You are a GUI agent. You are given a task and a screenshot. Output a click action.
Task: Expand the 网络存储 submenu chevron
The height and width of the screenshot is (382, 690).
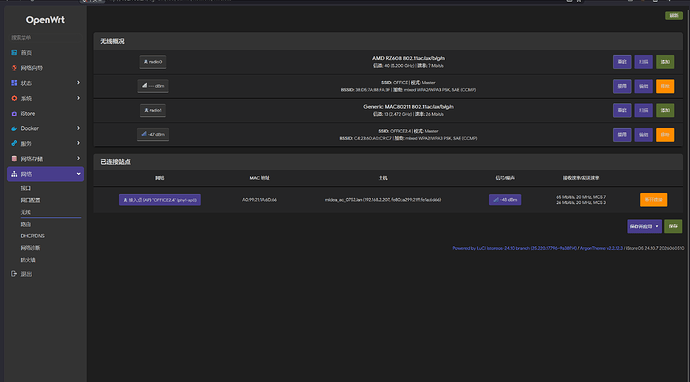[x=78, y=158]
